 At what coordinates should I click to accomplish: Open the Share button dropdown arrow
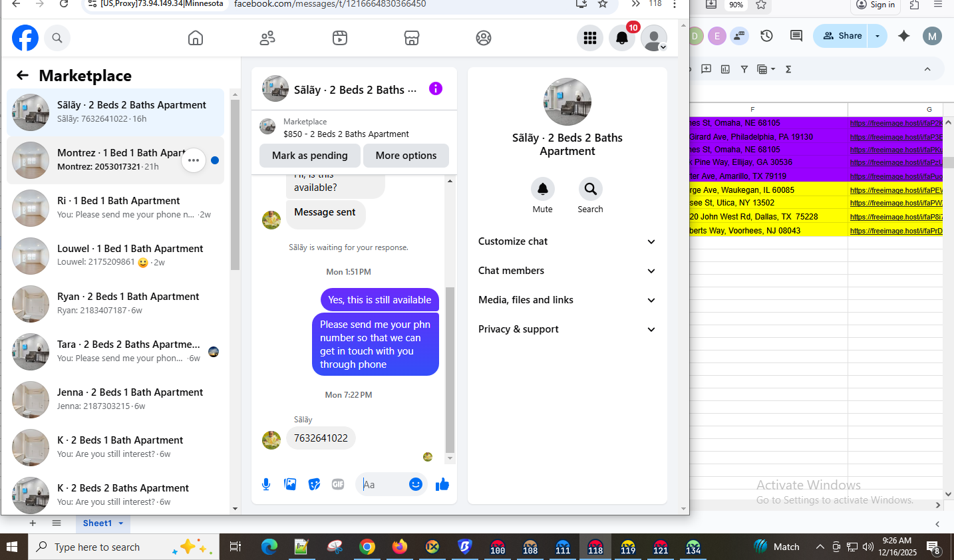click(x=877, y=36)
